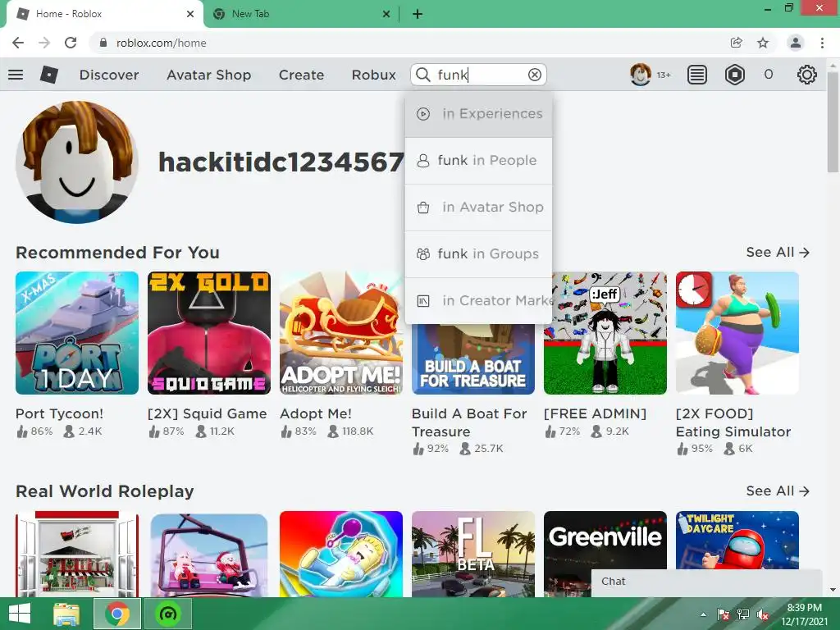Click in the search input field
The width and height of the screenshot is (840, 630).
coord(479,75)
